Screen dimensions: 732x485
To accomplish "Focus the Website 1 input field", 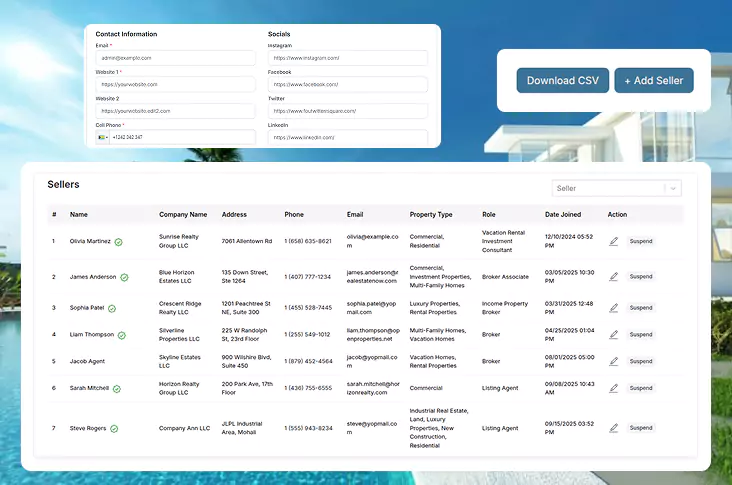I will [x=176, y=84].
